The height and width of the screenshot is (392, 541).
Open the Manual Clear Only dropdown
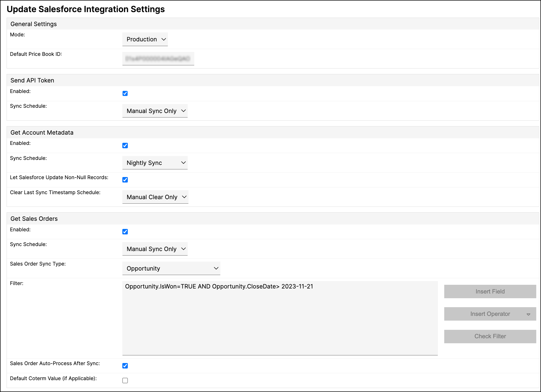click(x=155, y=197)
